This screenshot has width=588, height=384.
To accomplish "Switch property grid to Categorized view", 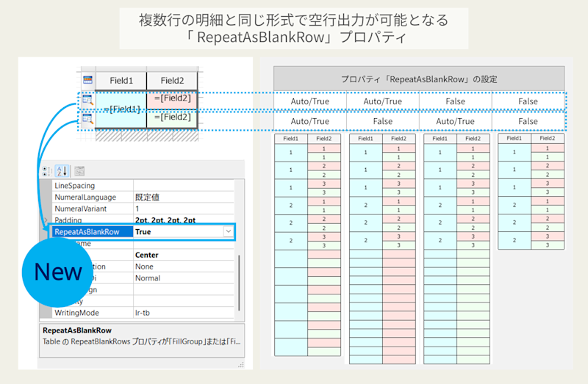I will coord(47,171).
